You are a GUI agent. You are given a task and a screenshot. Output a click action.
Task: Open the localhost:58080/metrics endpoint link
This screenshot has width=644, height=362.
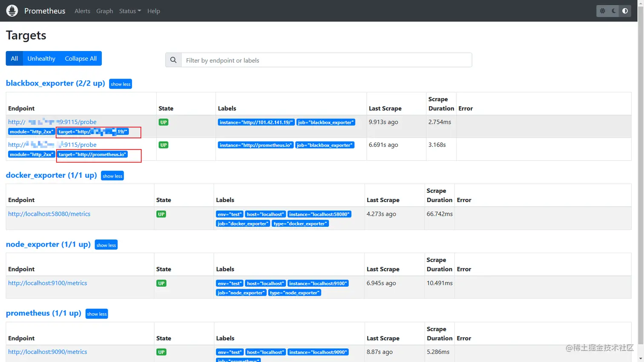(49, 214)
